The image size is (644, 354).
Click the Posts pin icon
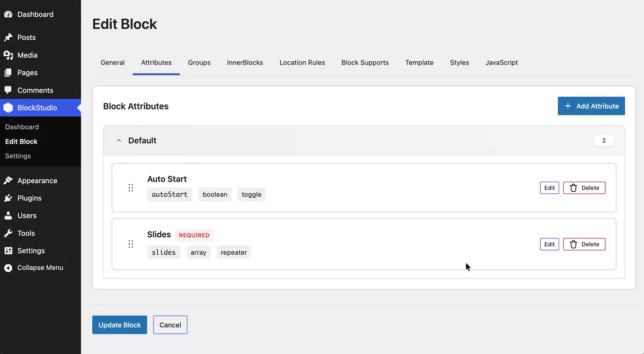click(x=8, y=38)
